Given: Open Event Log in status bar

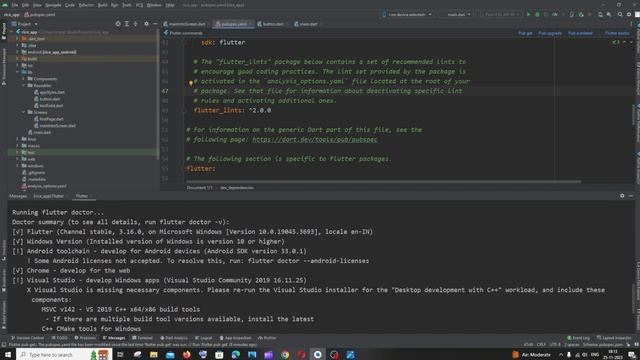Looking at the screenshot, I should pyautogui.click(x=578, y=338).
